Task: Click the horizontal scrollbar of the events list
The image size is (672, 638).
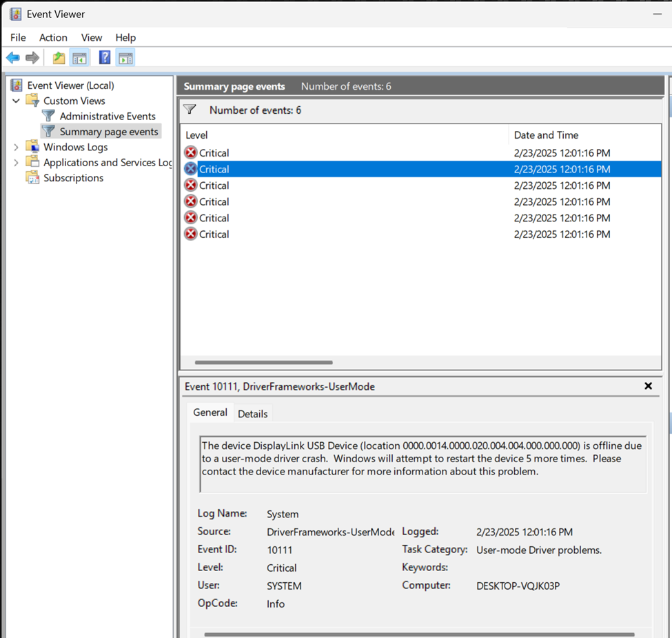Action: pos(263,362)
